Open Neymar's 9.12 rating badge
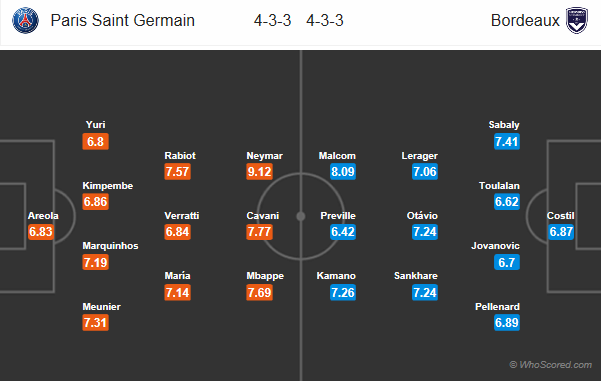The width and height of the screenshot is (601, 381). (x=259, y=171)
